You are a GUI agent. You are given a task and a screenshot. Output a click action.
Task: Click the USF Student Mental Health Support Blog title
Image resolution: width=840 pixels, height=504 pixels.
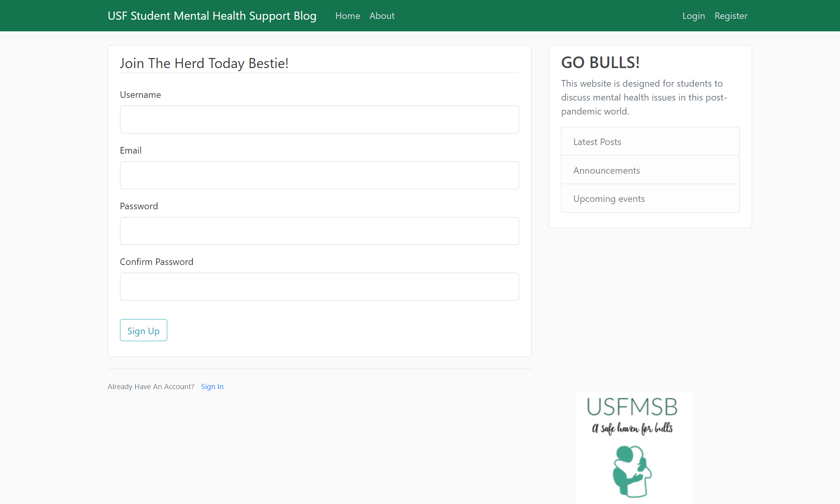click(x=212, y=16)
